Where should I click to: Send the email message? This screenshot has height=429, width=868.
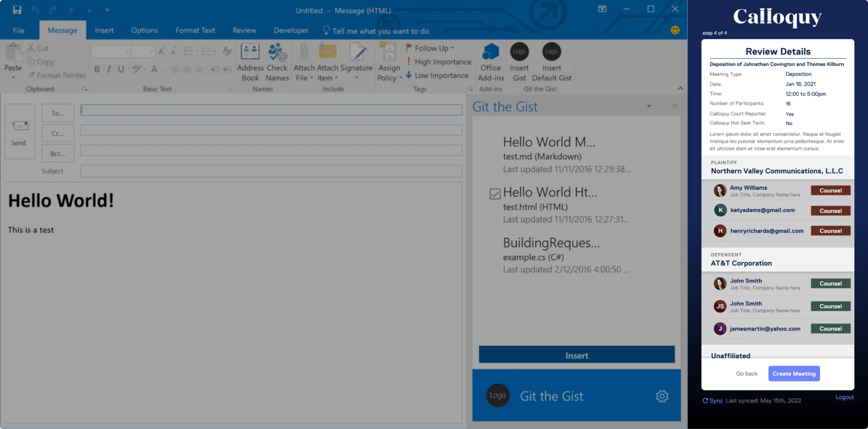[20, 131]
